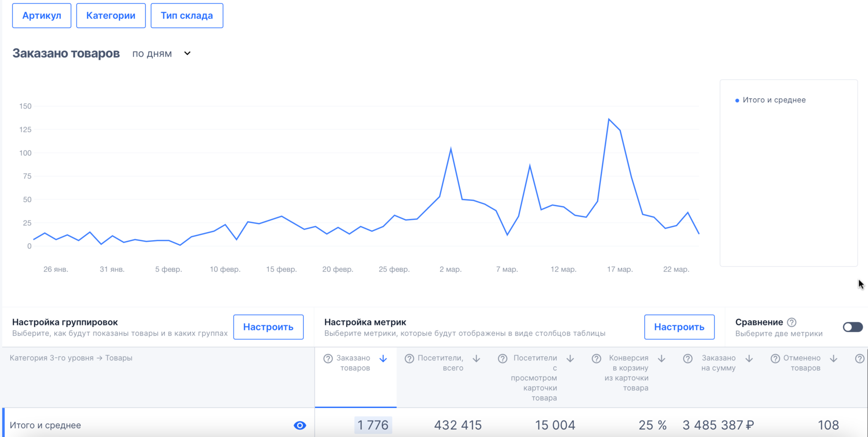
Task: Click help icon next to Отменено товаров
Action: [775, 358]
